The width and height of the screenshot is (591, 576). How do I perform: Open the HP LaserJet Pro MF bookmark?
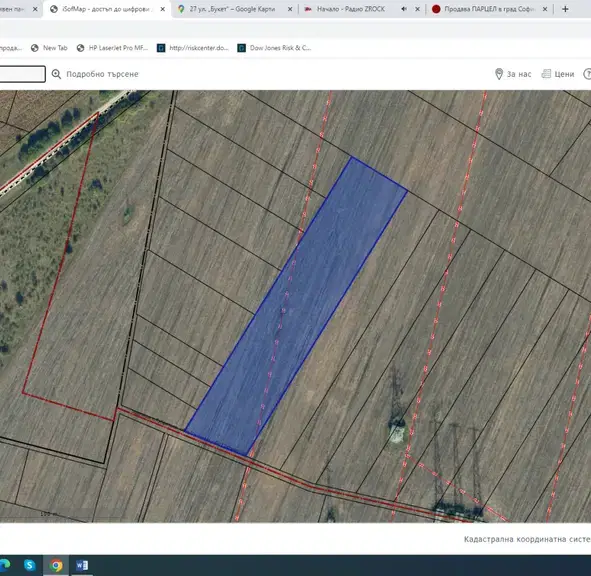tap(112, 48)
